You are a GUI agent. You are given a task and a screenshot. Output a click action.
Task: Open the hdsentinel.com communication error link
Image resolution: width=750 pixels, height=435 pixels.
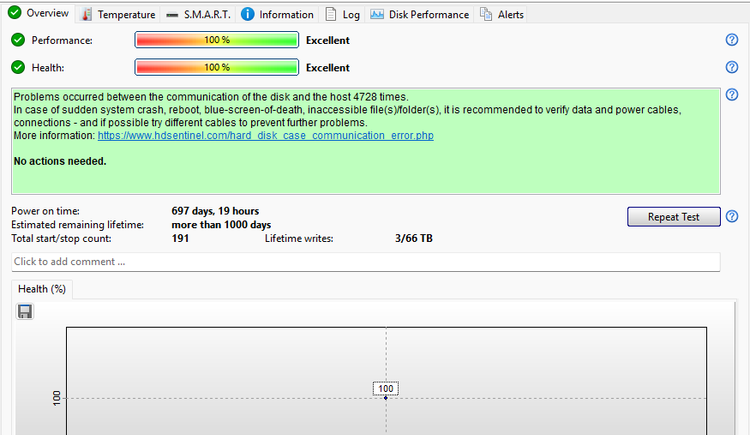point(265,135)
